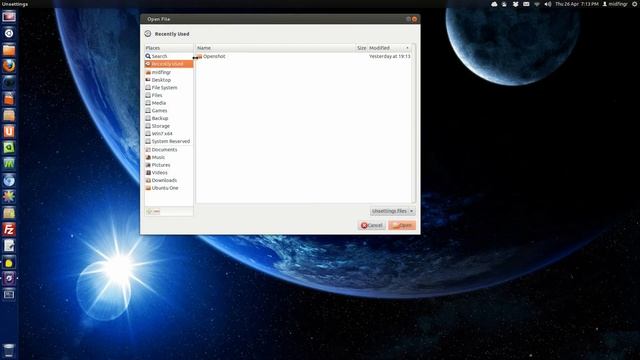Viewport: 640px width, 360px height.
Task: Click the Open button
Action: [402, 225]
